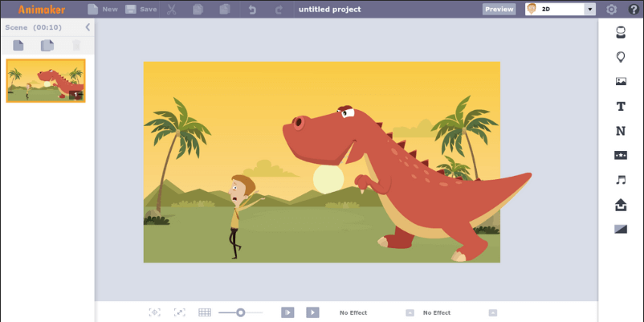The width and height of the screenshot is (644, 322).
Task: Click the Upload icon in sidebar
Action: click(x=620, y=205)
